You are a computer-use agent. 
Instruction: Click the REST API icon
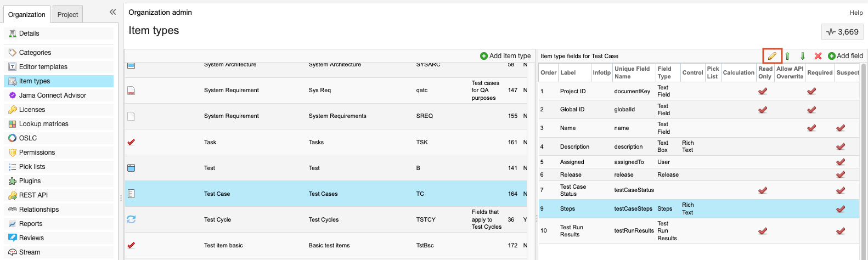(x=12, y=195)
